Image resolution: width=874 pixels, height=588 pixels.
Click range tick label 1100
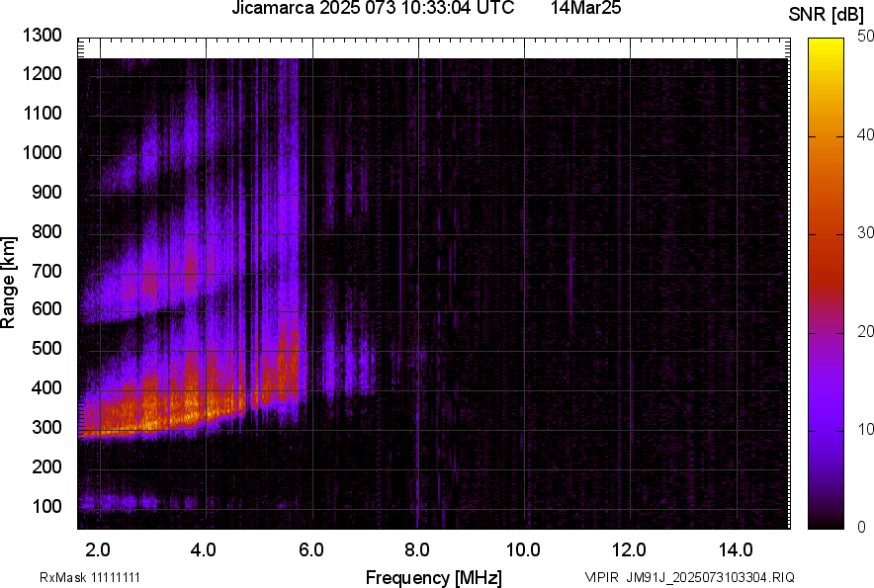tap(43, 113)
